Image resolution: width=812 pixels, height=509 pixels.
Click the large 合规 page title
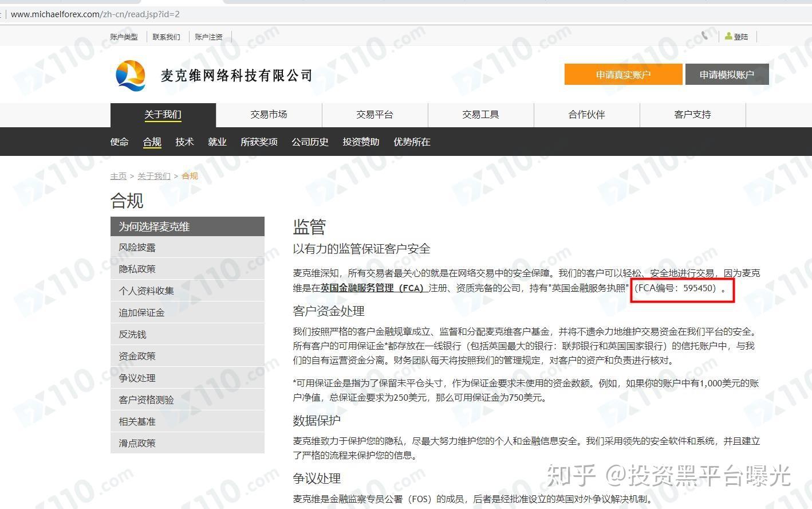[127, 201]
